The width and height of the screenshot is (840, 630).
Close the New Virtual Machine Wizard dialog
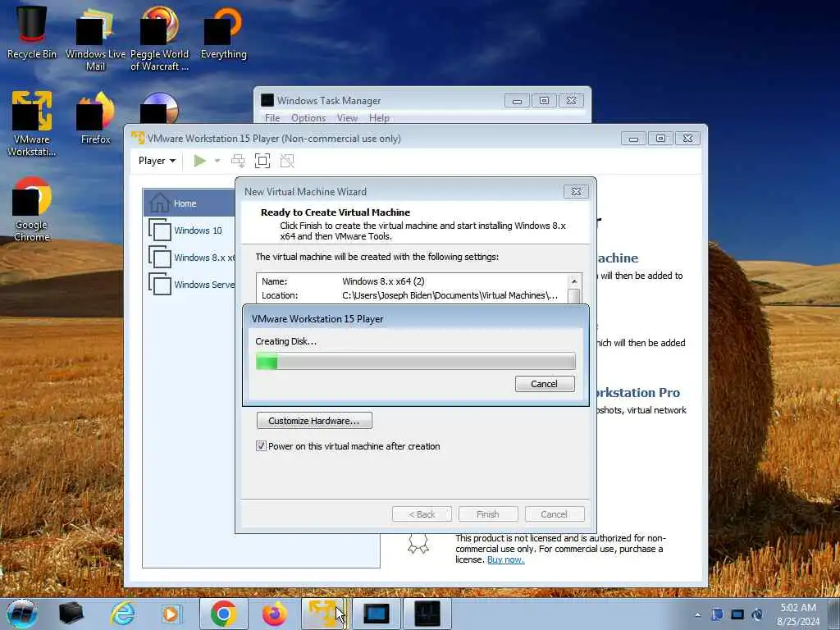click(576, 191)
